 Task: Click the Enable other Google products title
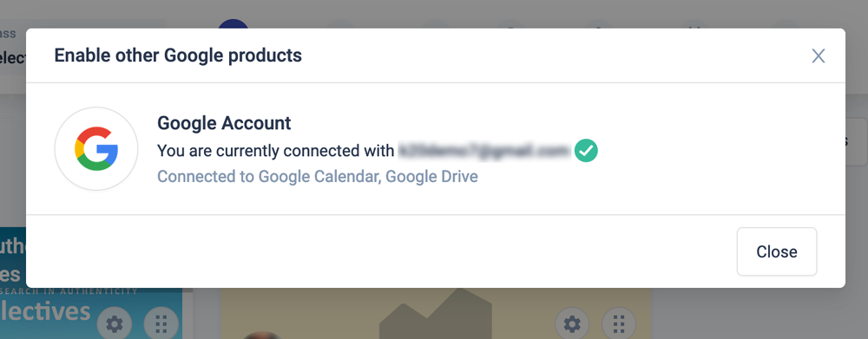coord(178,55)
